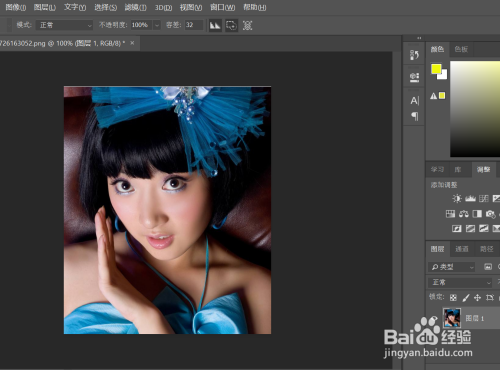Open the History panel icon
Screen dimensions: 500x370
414,55
